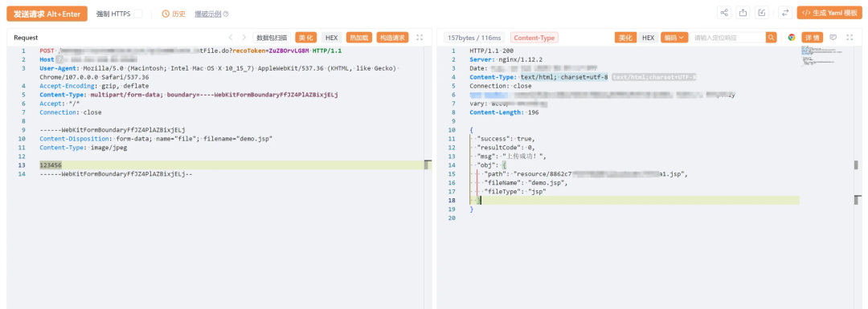Click the 发送请求 Alt+Enter send button

pos(47,14)
